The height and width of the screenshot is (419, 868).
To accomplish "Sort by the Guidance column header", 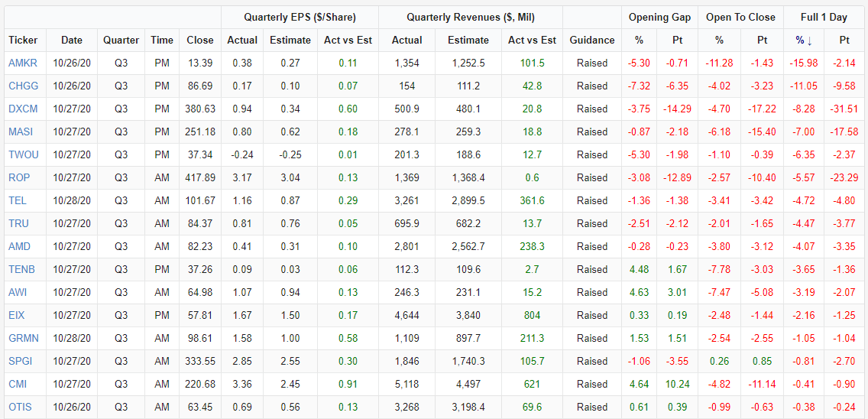I will 592,40.
